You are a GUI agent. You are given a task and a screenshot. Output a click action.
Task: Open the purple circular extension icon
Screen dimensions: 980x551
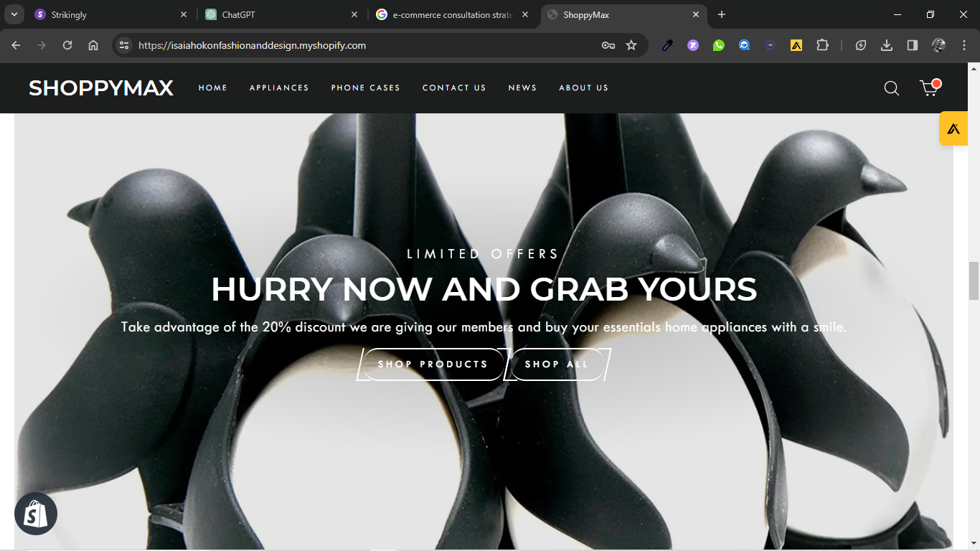pos(693,45)
